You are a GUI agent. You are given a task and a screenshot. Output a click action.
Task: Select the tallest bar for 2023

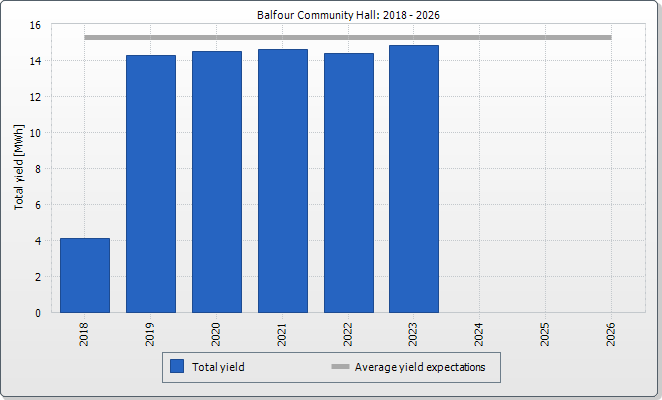[414, 179]
